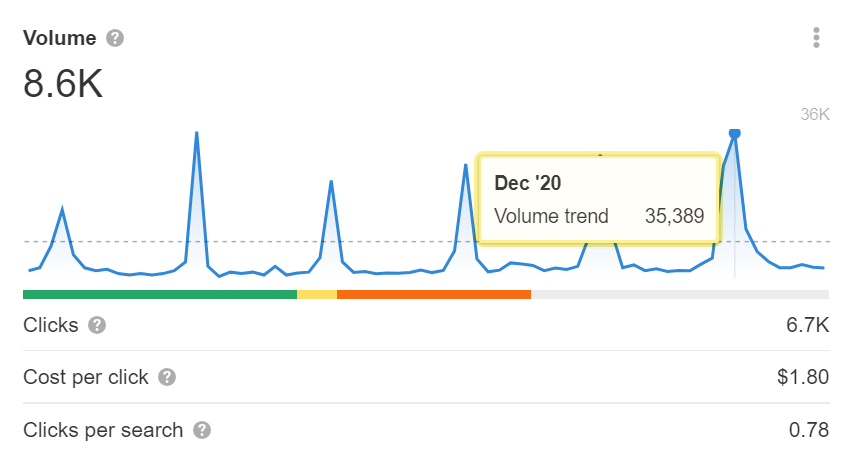Viewport: 851px width, 466px height.
Task: Click the help icon beside Clicks per search
Action: 202,430
